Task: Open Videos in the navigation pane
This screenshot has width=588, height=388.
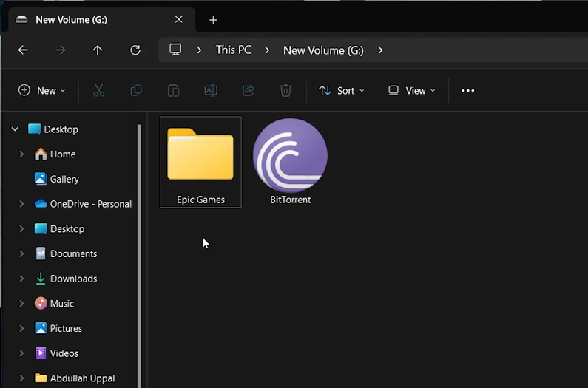Action: pos(56,353)
